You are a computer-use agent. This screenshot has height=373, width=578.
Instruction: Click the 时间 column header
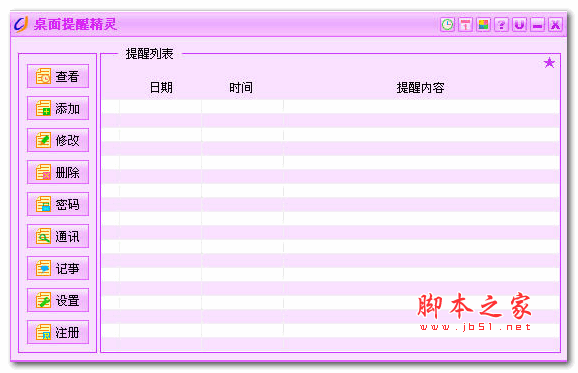click(x=241, y=88)
